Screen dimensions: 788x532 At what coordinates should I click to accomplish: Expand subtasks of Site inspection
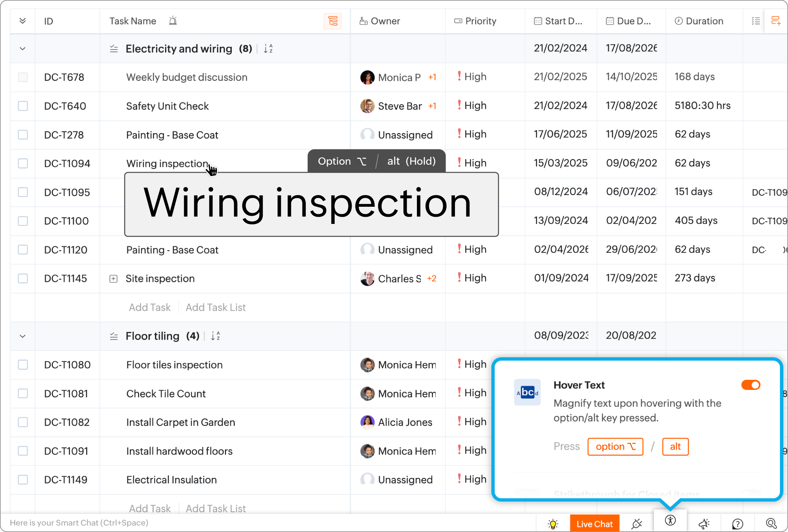point(113,279)
